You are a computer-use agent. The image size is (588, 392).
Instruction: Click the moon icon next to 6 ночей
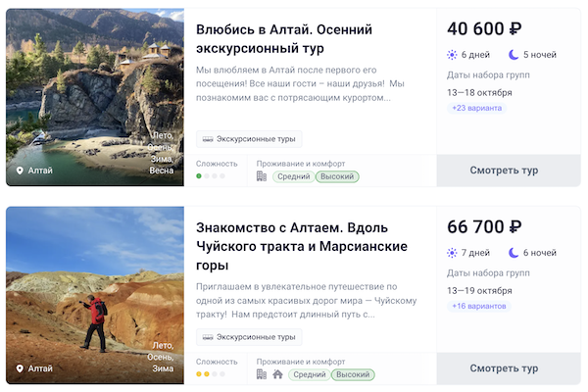coord(514,253)
